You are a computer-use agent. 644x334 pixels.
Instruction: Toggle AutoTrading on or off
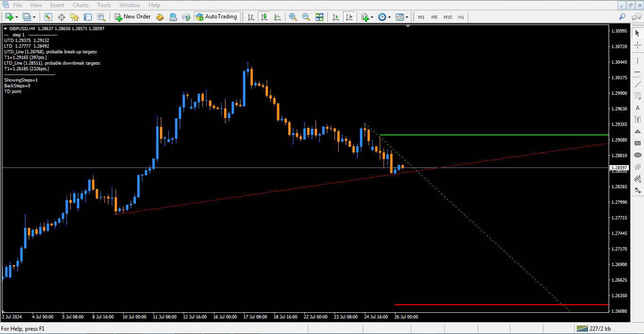coord(216,17)
